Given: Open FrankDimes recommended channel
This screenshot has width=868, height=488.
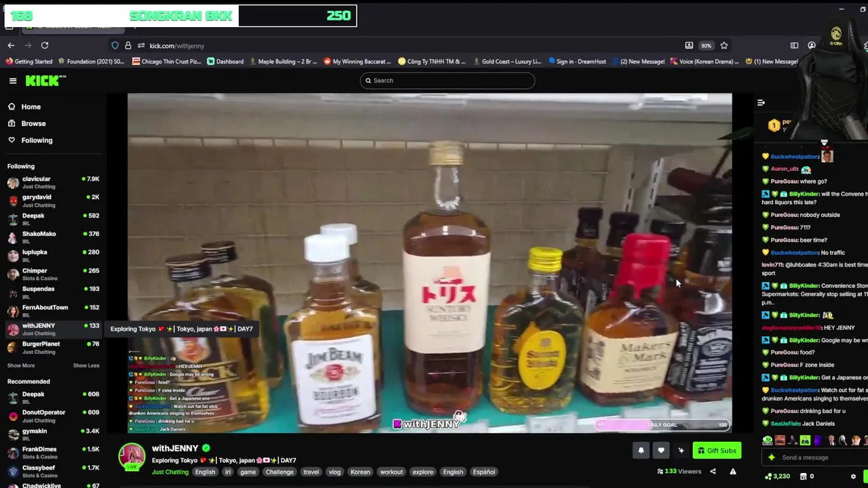Looking at the screenshot, I should 53,452.
